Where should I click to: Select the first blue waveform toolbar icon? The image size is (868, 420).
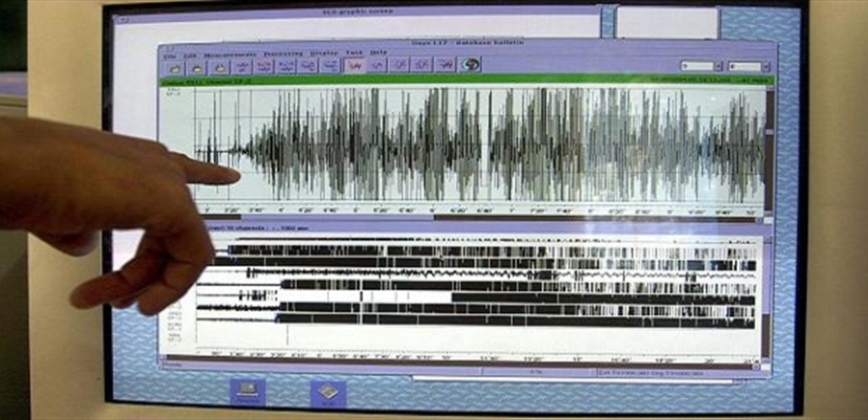point(242,67)
